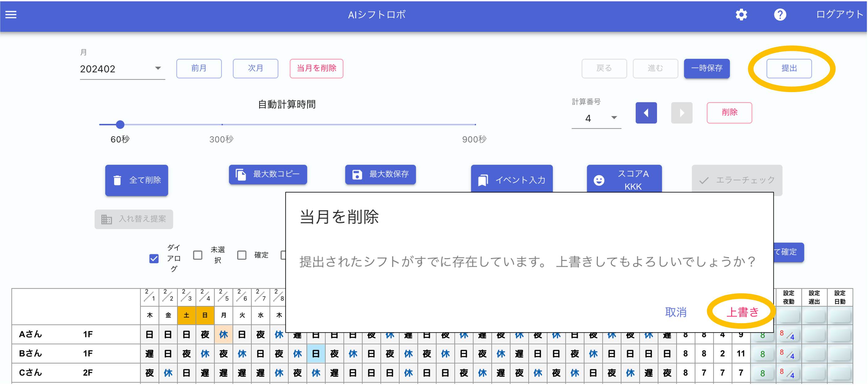Go to previous month with 前月
This screenshot has width=868, height=385.
click(199, 68)
